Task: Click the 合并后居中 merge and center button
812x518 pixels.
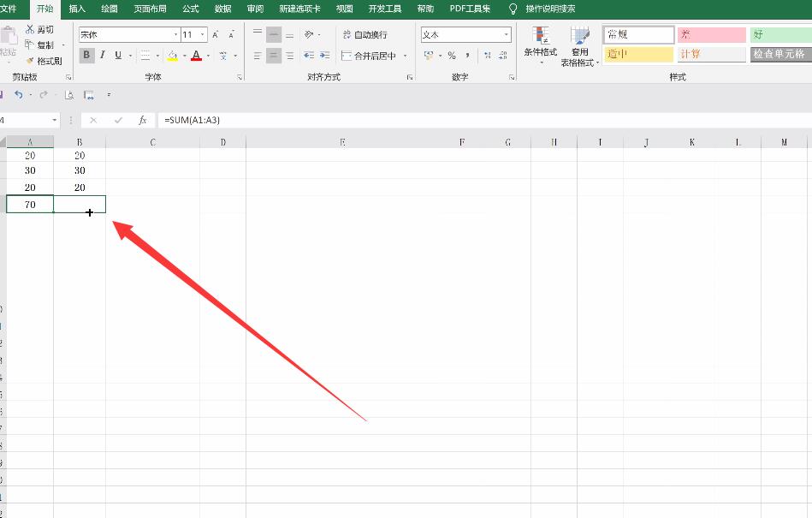Action: click(369, 56)
